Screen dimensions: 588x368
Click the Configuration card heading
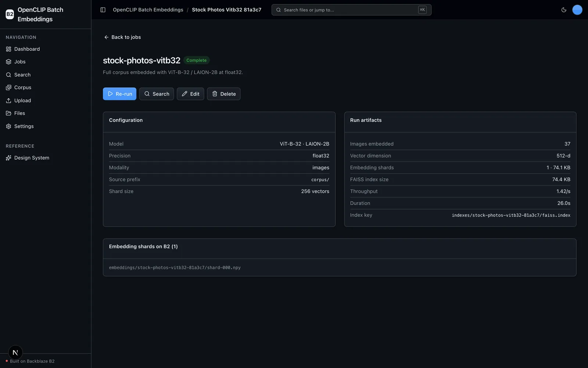pos(126,120)
